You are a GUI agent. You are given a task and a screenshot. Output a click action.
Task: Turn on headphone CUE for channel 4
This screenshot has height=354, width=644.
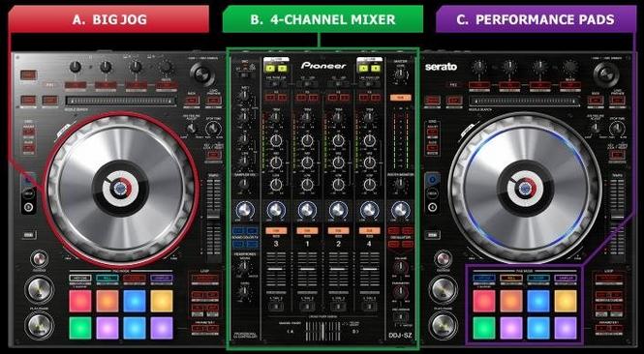[370, 230]
